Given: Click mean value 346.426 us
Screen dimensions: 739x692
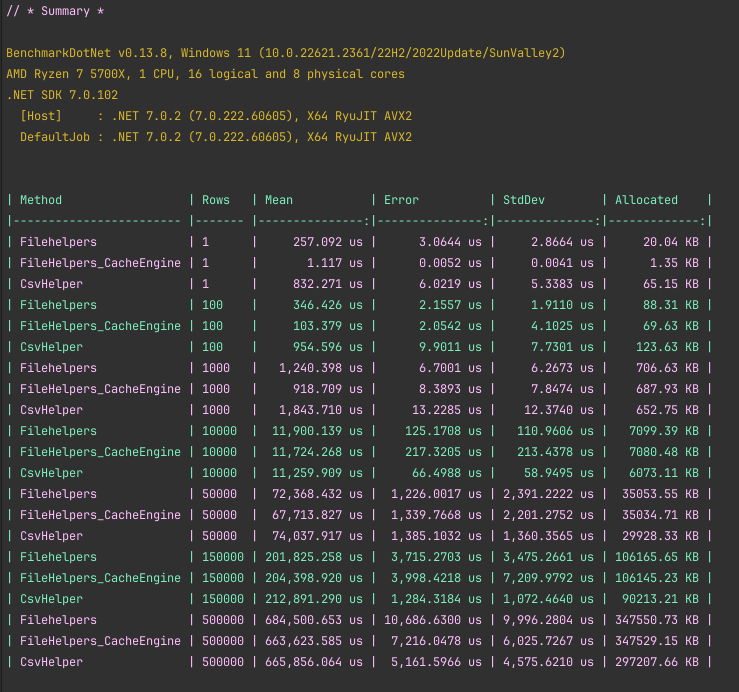Looking at the screenshot, I should [328, 305].
